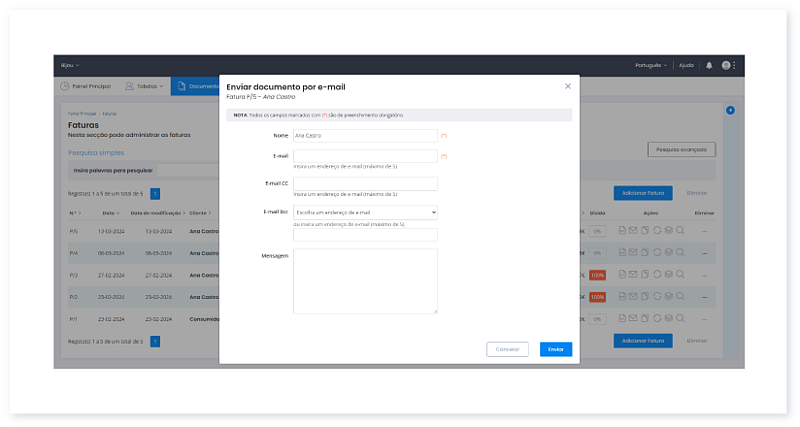Expand the Tabelas menu
The height and width of the screenshot is (427, 800).
[x=144, y=86]
